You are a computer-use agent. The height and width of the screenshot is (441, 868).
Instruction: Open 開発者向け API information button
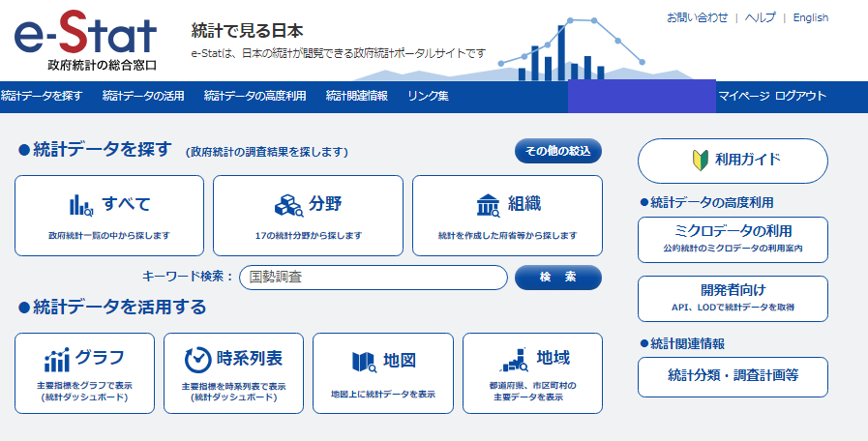[x=733, y=298]
